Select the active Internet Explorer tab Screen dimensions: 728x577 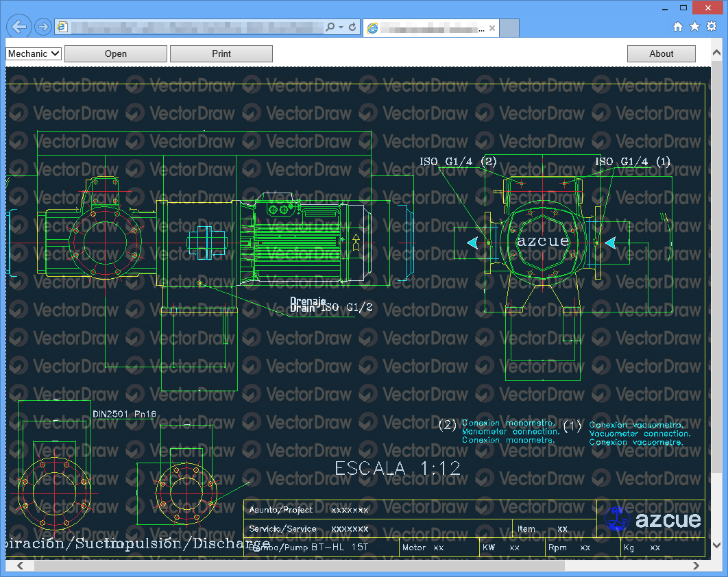pyautogui.click(x=431, y=28)
